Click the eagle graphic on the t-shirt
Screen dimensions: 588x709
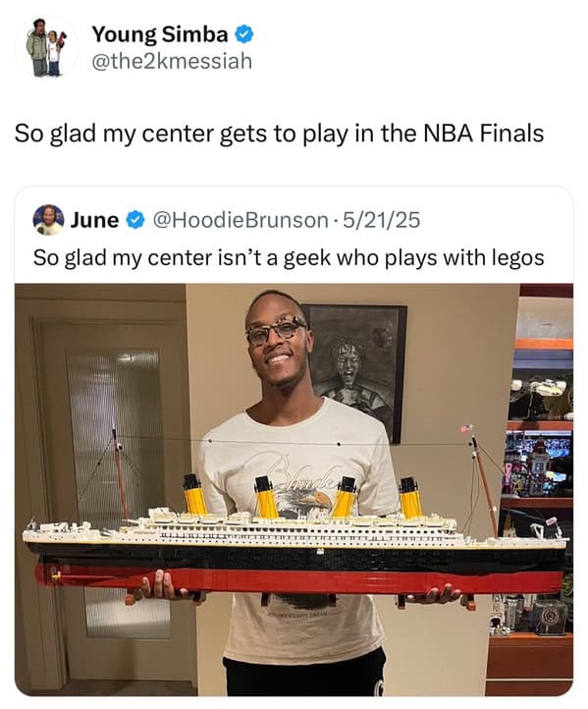click(307, 503)
